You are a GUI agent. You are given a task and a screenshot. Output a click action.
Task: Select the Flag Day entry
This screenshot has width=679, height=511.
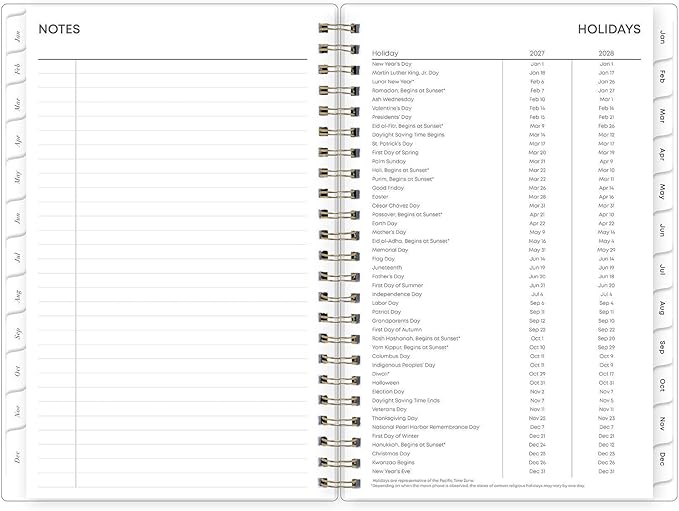pos(383,259)
